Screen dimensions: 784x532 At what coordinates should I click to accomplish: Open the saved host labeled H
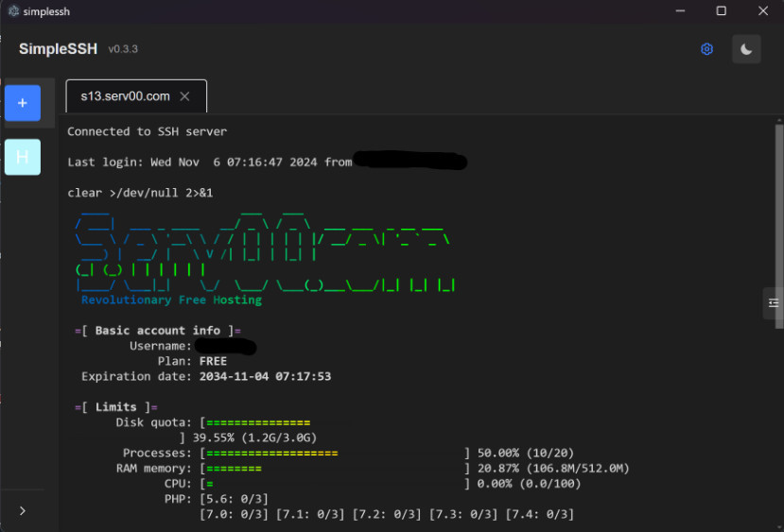point(23,157)
